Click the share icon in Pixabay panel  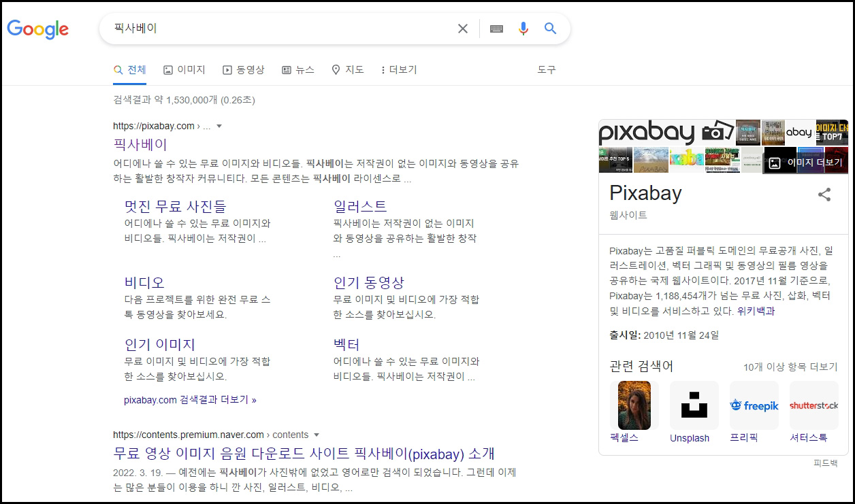pos(824,195)
